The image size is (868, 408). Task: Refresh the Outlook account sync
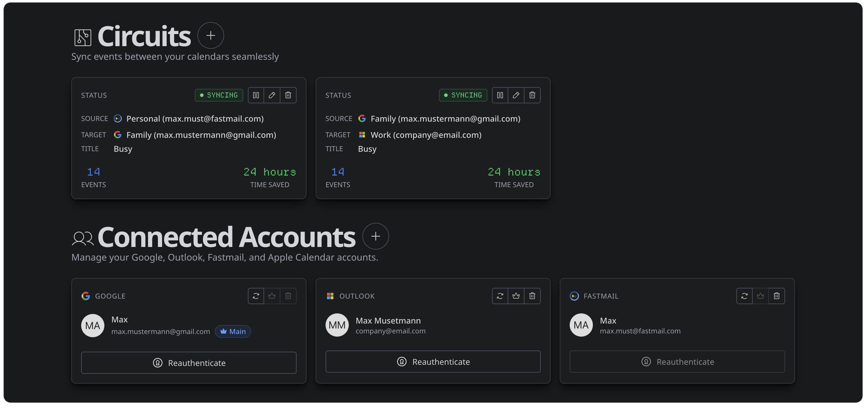[x=500, y=296]
